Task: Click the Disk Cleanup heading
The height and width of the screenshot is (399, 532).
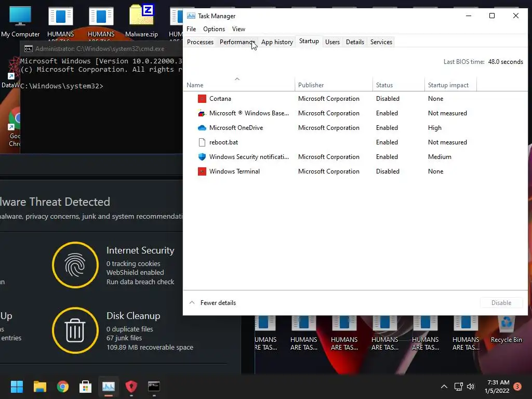Action: [x=134, y=316]
